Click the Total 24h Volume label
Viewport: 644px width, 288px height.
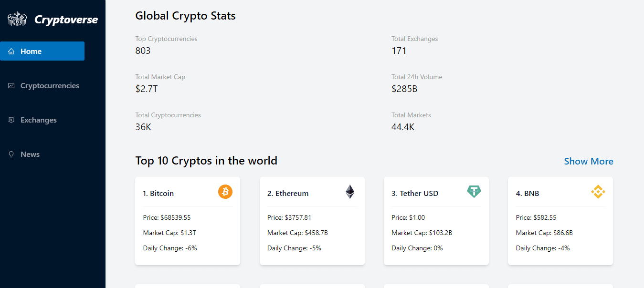[417, 77]
